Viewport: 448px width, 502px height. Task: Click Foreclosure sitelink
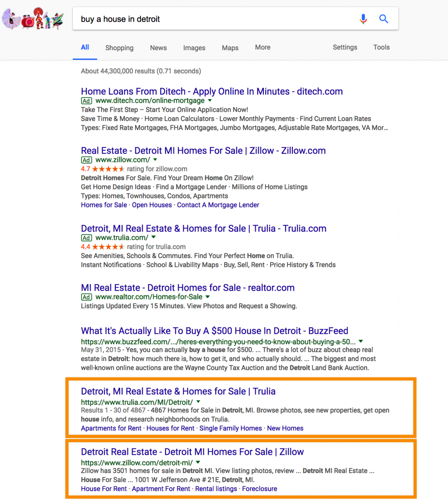tap(260, 489)
